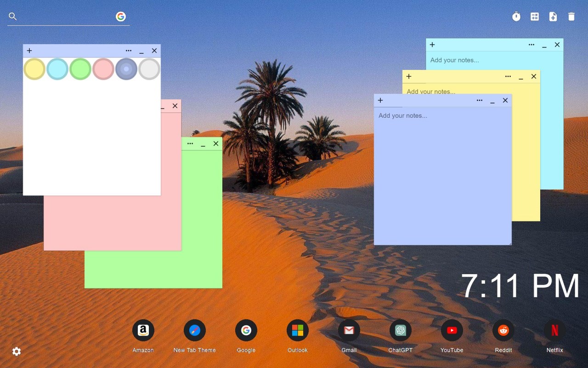Launch the New Tab Theme shortcut
This screenshot has height=368, width=588.
coord(195,330)
